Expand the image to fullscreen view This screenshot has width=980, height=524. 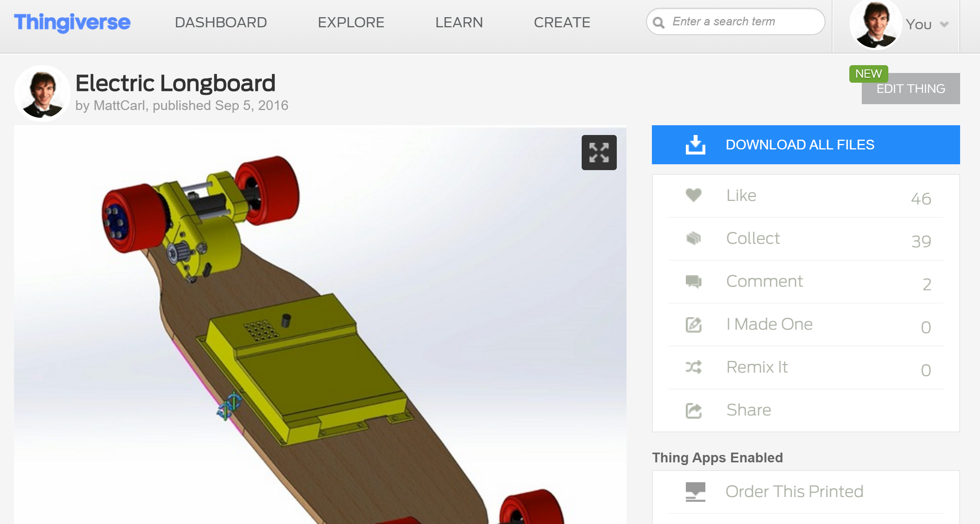click(599, 153)
